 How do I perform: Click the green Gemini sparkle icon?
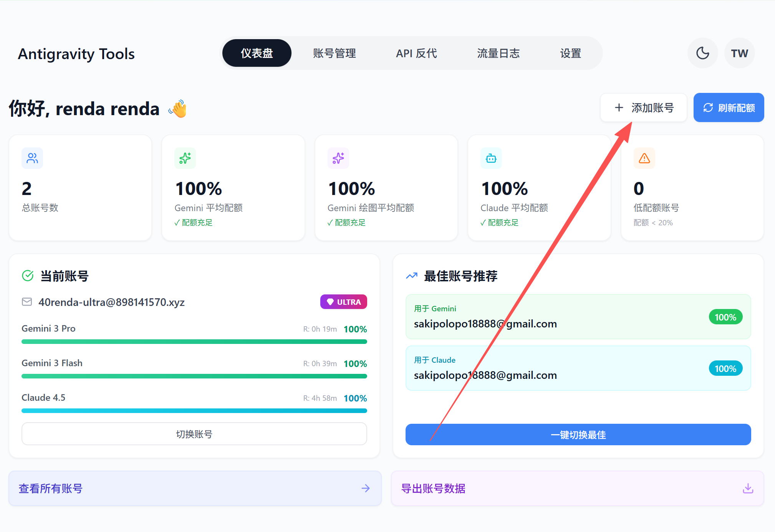click(x=185, y=158)
